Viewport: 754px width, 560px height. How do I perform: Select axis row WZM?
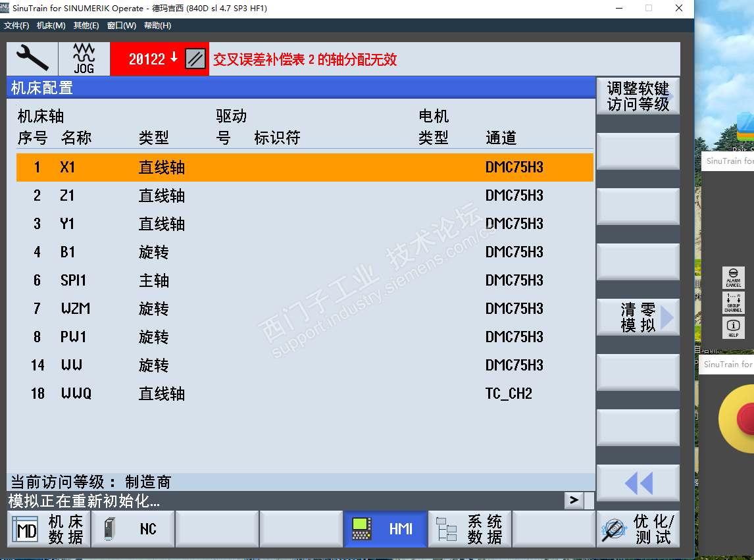pos(305,309)
